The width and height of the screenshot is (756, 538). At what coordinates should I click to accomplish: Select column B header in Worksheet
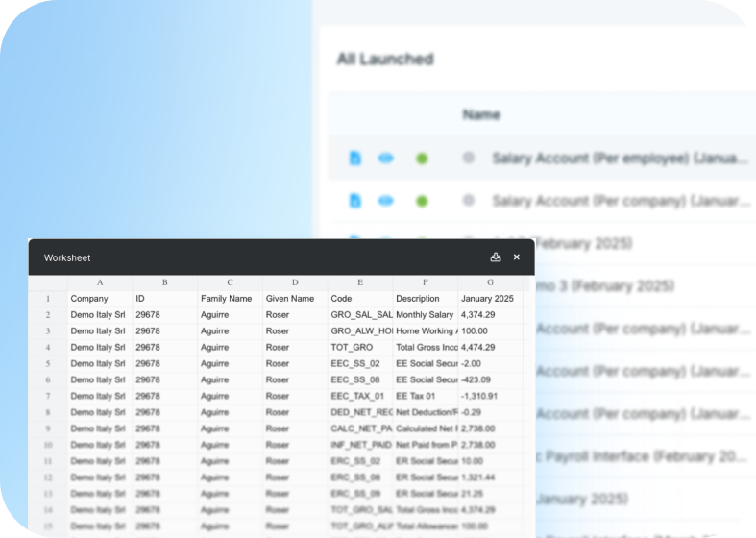pos(165,282)
